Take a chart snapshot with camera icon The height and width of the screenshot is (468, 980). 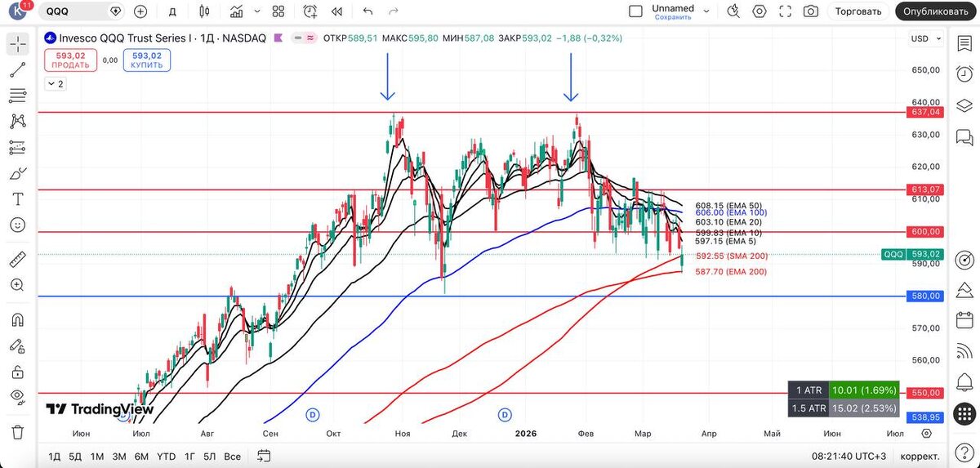tap(810, 11)
